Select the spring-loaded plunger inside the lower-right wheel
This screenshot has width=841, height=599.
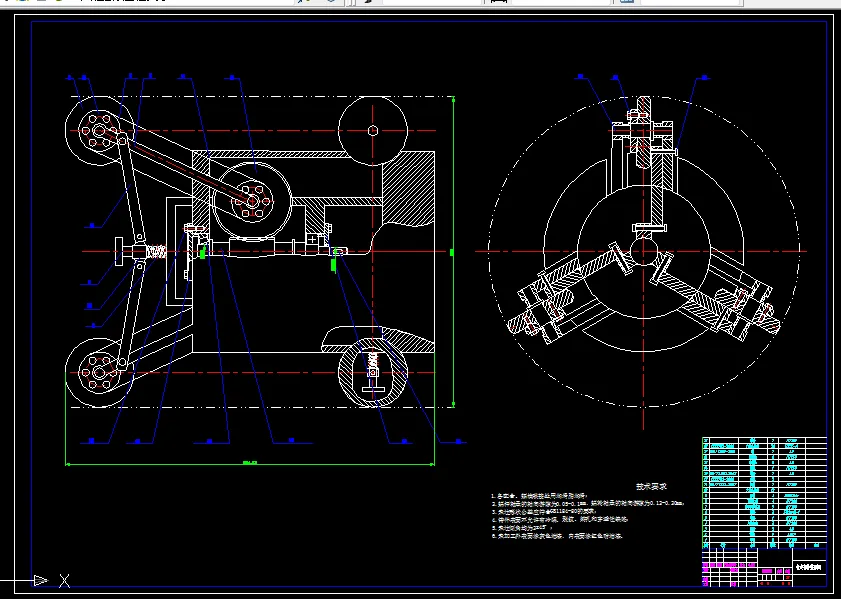coord(373,373)
